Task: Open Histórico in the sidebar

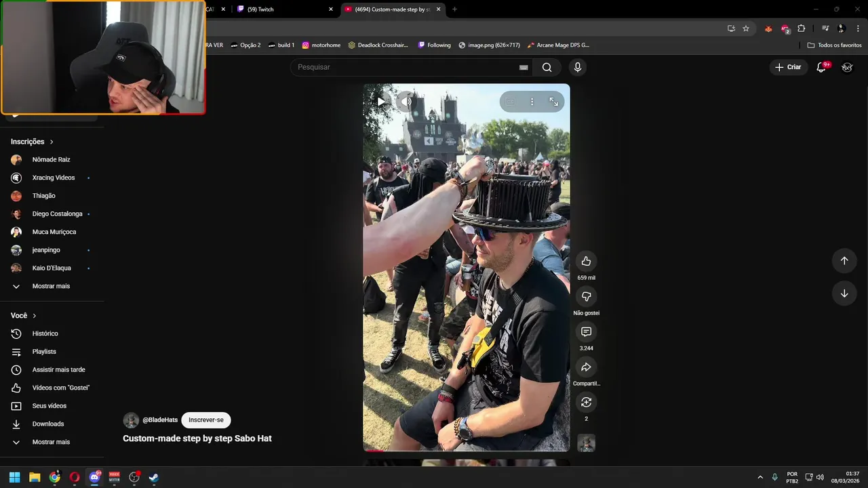Action: [52, 333]
